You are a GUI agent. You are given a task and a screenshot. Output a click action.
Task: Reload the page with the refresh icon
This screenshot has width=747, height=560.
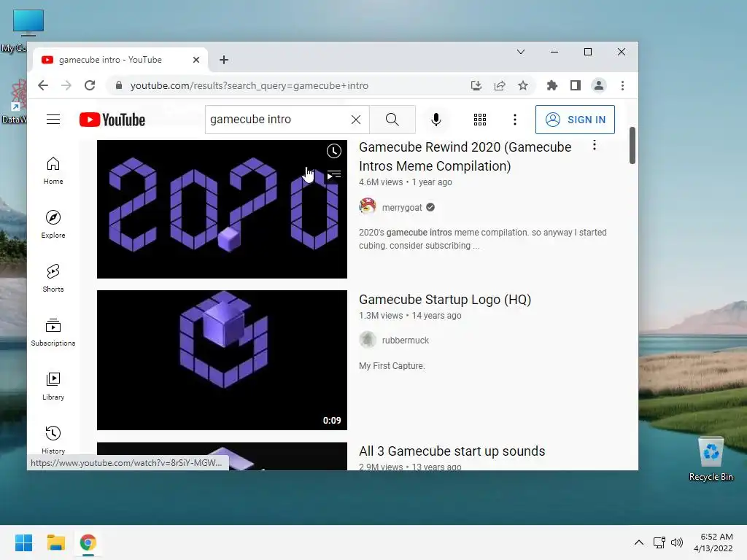pyautogui.click(x=90, y=86)
